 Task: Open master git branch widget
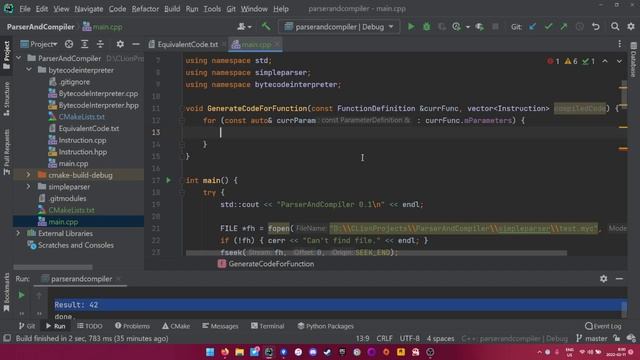592,338
